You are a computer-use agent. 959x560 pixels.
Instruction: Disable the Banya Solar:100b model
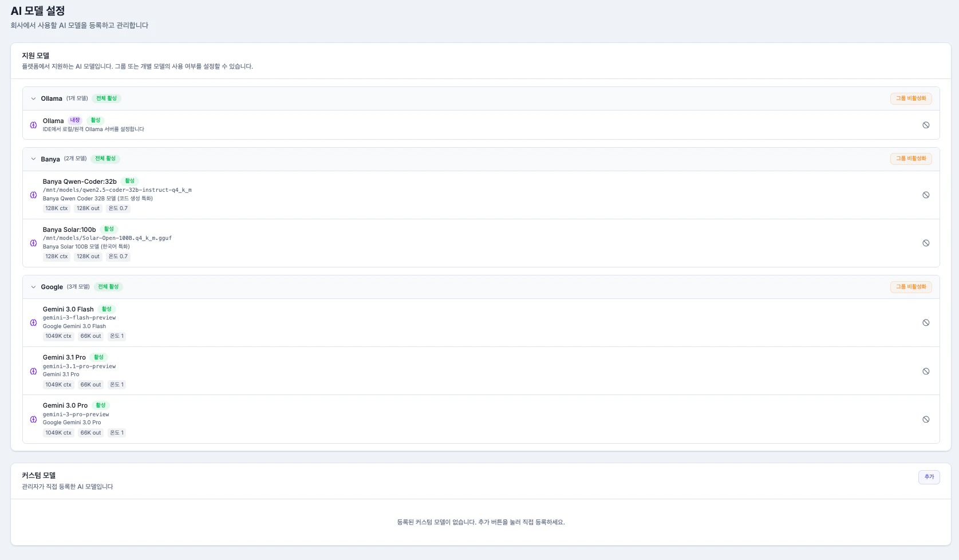(x=926, y=243)
